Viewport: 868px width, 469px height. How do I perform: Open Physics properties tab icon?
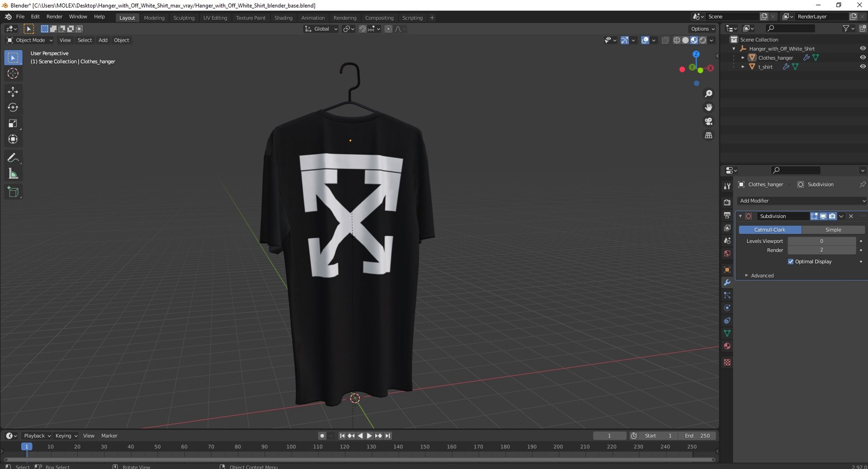pyautogui.click(x=727, y=308)
